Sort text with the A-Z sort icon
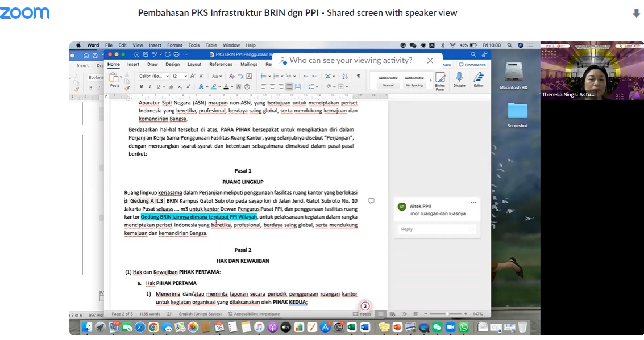The image size is (644, 340). (345, 76)
